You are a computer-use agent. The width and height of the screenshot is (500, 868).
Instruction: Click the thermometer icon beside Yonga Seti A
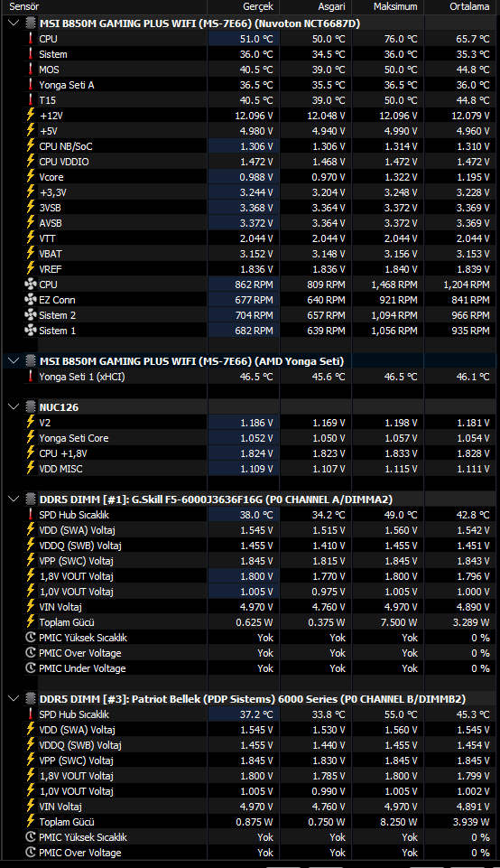pos(31,85)
